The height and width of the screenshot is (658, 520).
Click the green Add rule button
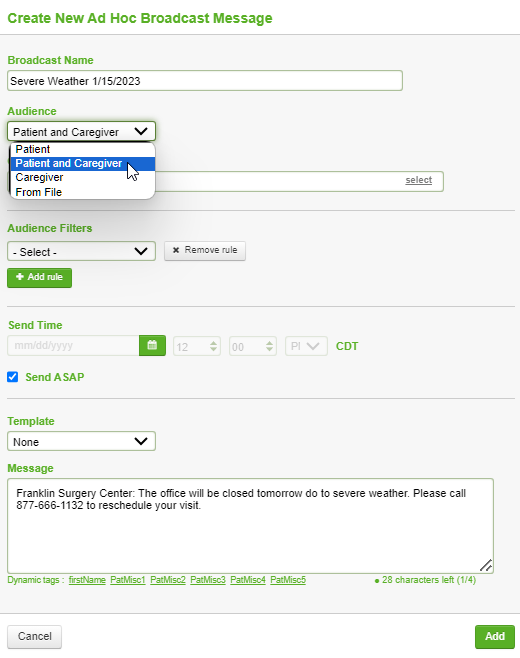[39, 277]
